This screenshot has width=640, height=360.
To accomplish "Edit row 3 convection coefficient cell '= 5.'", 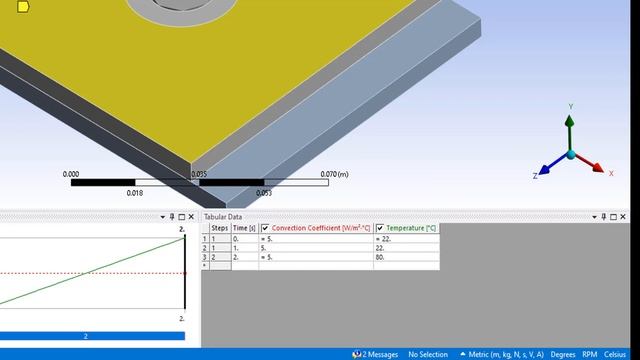I will point(316,257).
